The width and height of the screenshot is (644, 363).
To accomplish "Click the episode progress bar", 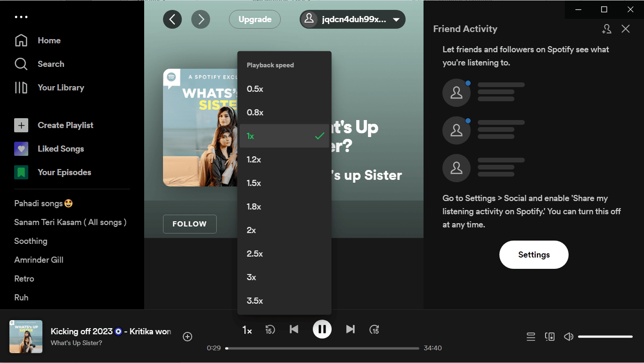I will (322, 348).
